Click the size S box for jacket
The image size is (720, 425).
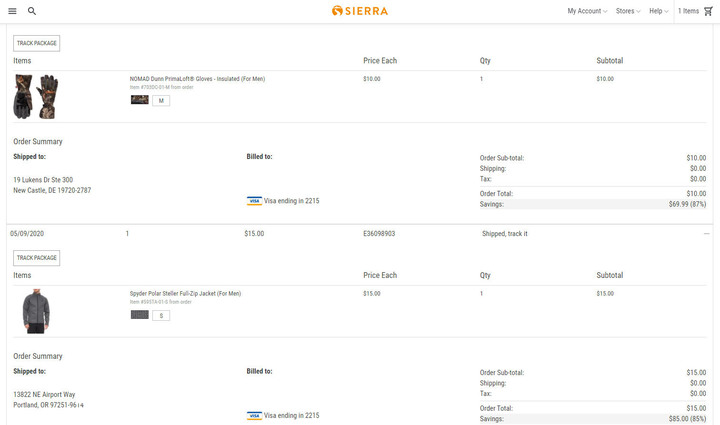coord(161,315)
